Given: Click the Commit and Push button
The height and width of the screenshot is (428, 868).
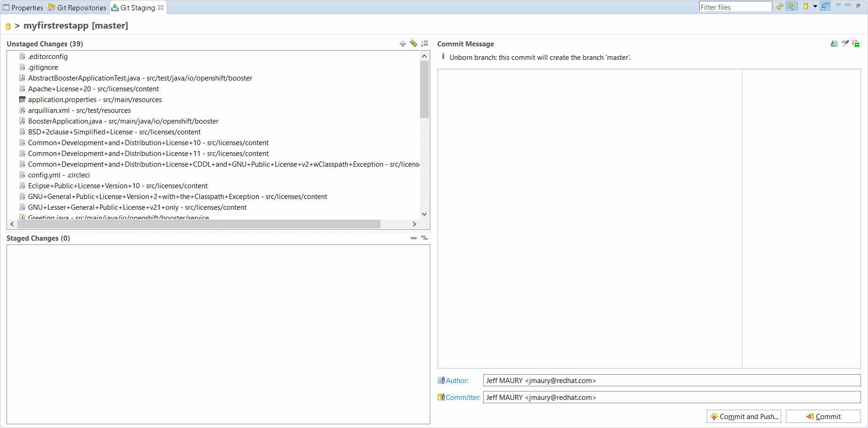Looking at the screenshot, I should pos(744,416).
